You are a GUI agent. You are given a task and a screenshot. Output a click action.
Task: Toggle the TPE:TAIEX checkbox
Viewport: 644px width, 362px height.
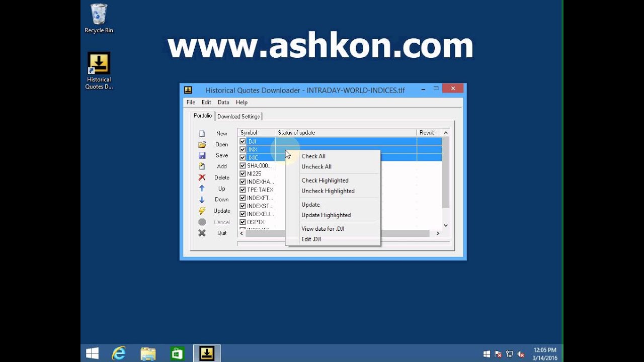point(243,190)
